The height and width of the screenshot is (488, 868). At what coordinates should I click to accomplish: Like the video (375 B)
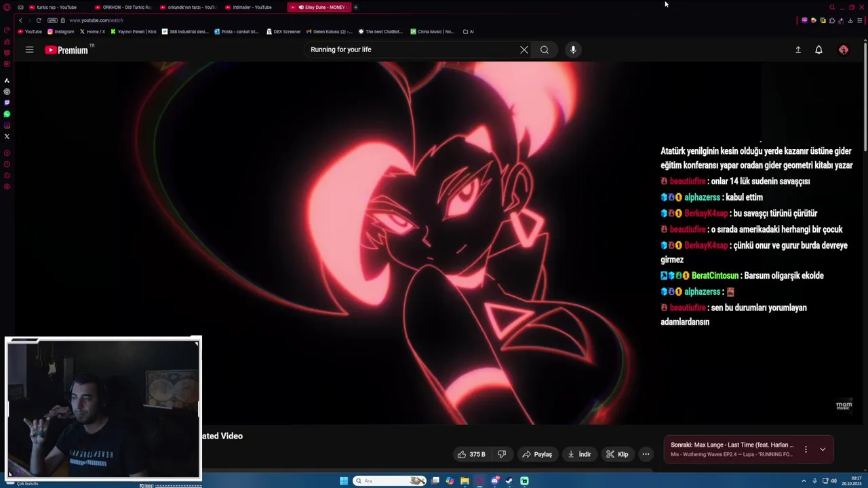472,454
